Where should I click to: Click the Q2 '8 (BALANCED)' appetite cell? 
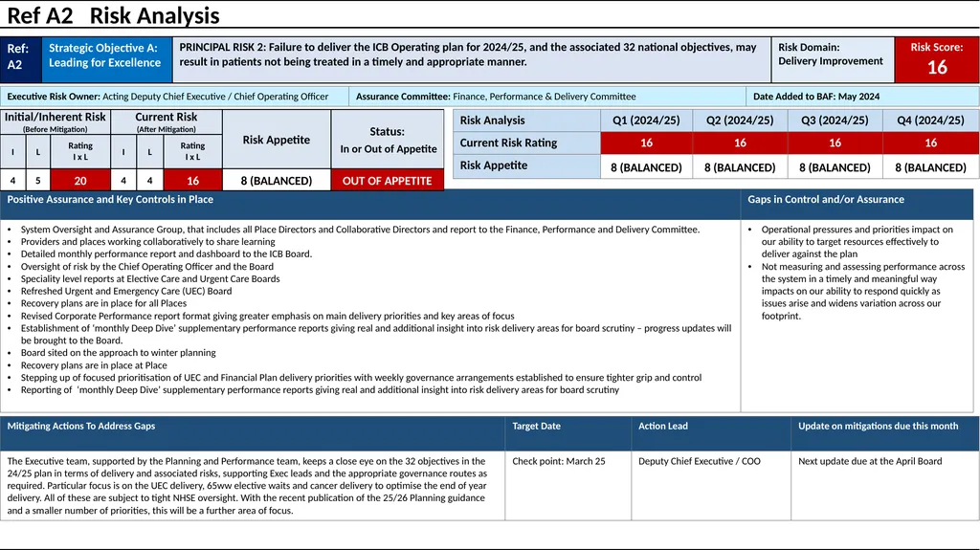(740, 166)
